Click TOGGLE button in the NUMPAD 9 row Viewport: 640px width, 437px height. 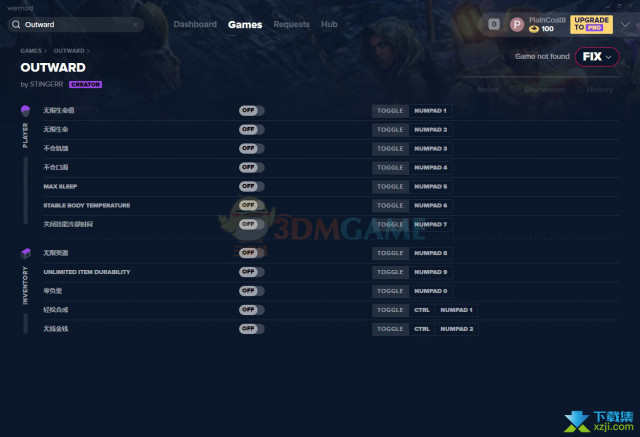pos(390,272)
